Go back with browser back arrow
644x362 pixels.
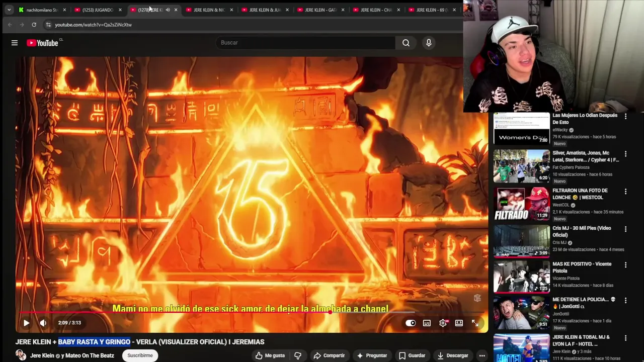tap(10, 25)
